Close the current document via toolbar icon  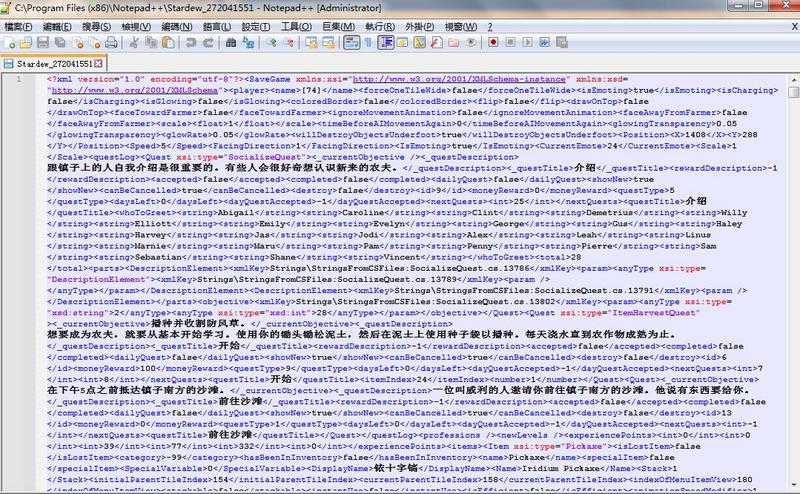[78, 43]
